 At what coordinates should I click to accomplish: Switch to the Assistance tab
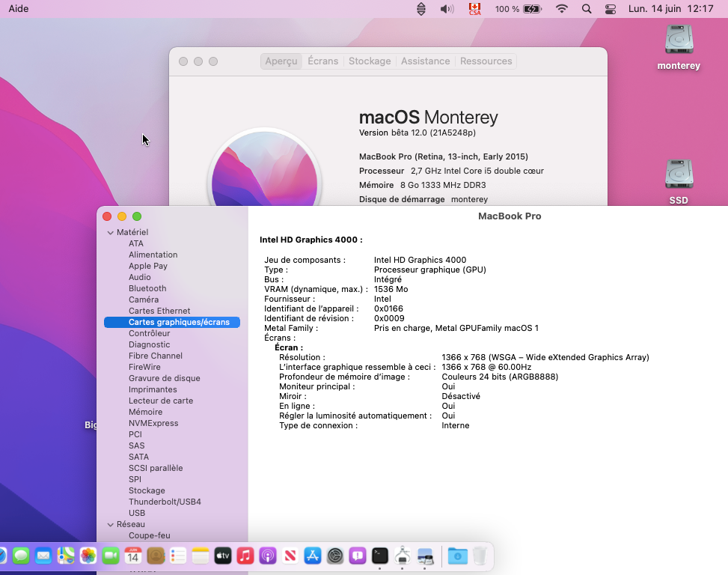(x=425, y=61)
